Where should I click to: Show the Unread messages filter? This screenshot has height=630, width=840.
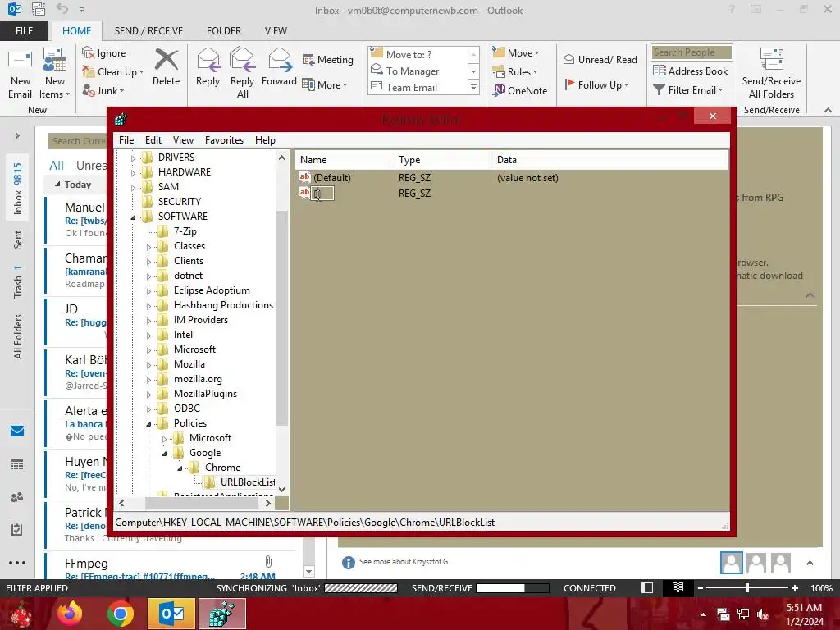pos(91,165)
